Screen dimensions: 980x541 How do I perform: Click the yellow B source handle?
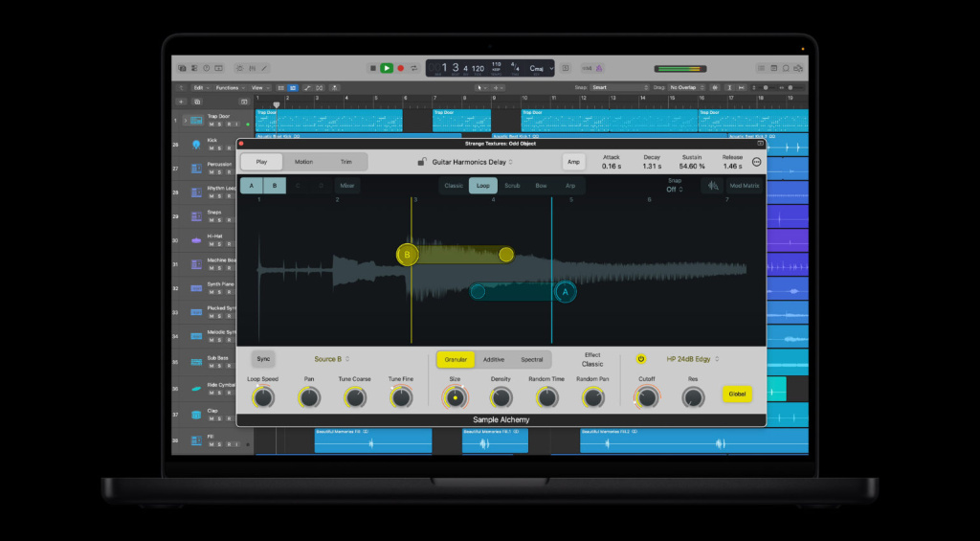tap(408, 255)
